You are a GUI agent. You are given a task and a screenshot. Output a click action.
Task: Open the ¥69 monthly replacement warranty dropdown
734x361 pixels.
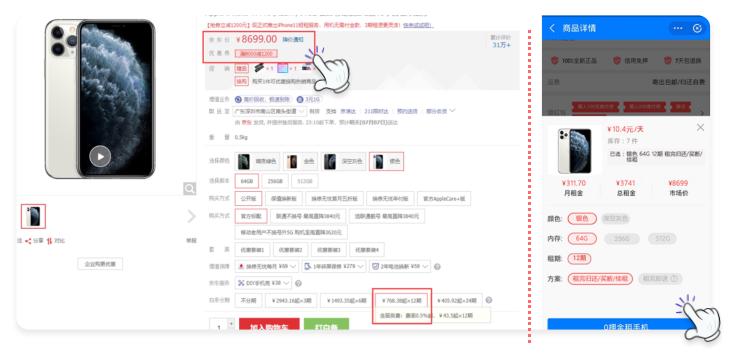(x=267, y=266)
